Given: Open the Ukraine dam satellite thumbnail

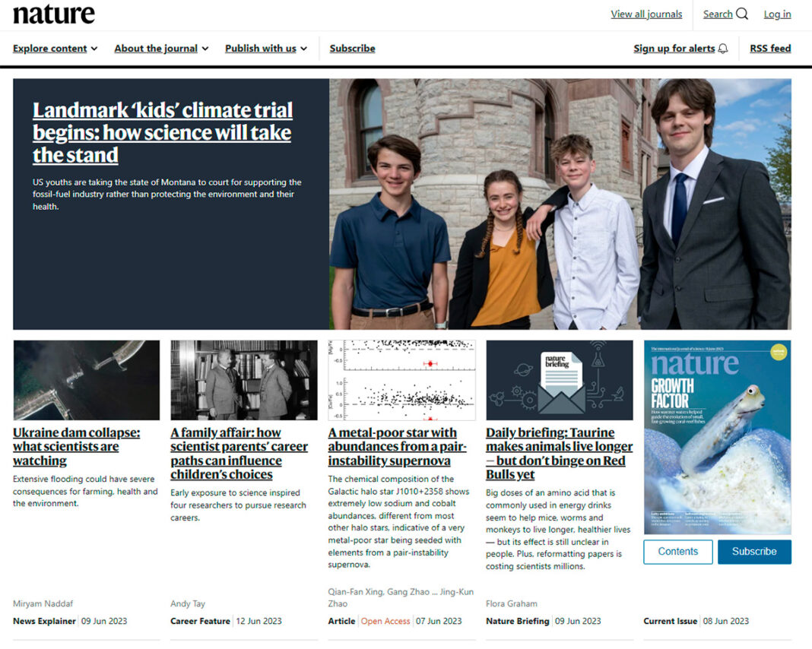Looking at the screenshot, I should click(87, 380).
